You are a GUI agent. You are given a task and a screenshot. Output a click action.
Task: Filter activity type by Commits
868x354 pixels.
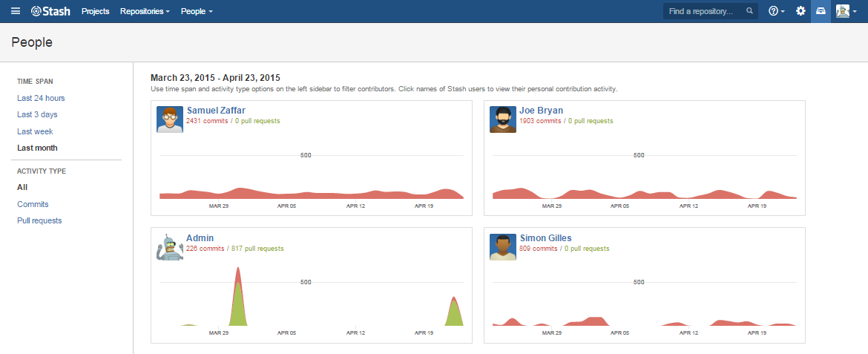(33, 204)
